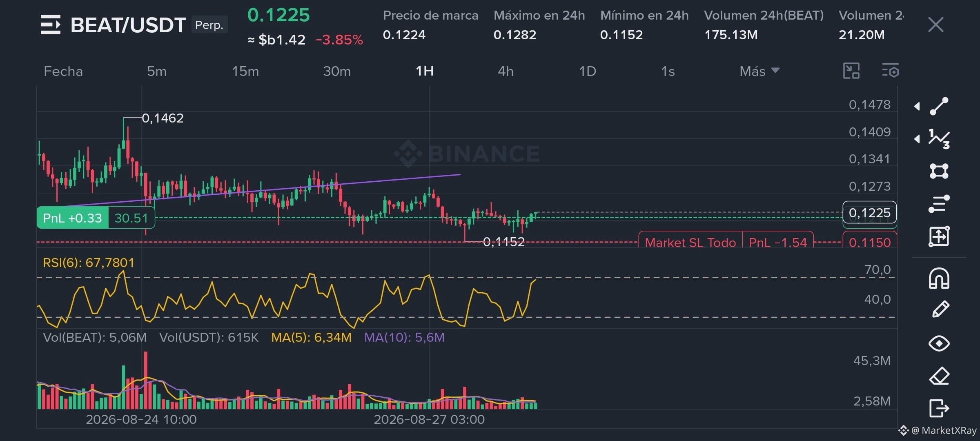Switch to the 15m timeframe
980x441 pixels.
(x=245, y=71)
